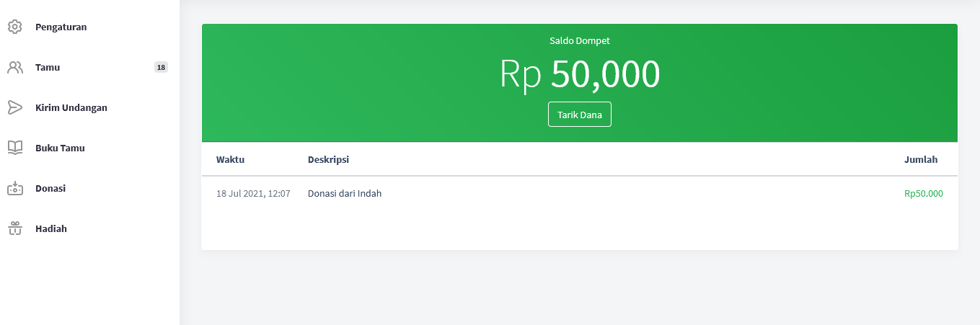Click the Tarik Dana button
The height and width of the screenshot is (325, 980).
coord(580,115)
